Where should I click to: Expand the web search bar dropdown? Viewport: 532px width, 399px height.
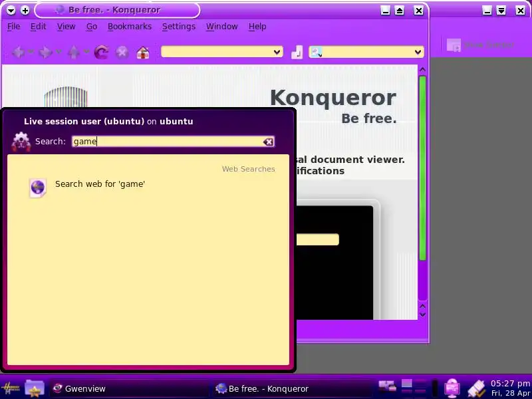tap(418, 52)
